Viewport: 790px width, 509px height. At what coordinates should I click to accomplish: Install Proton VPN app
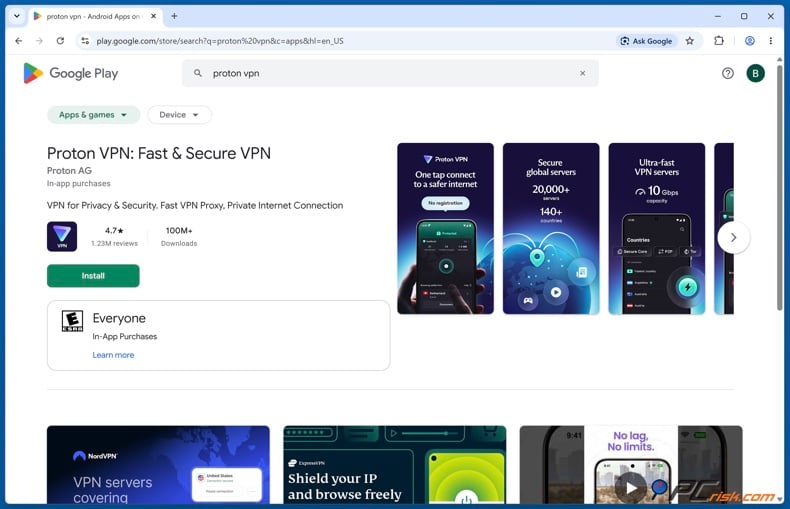pos(93,276)
